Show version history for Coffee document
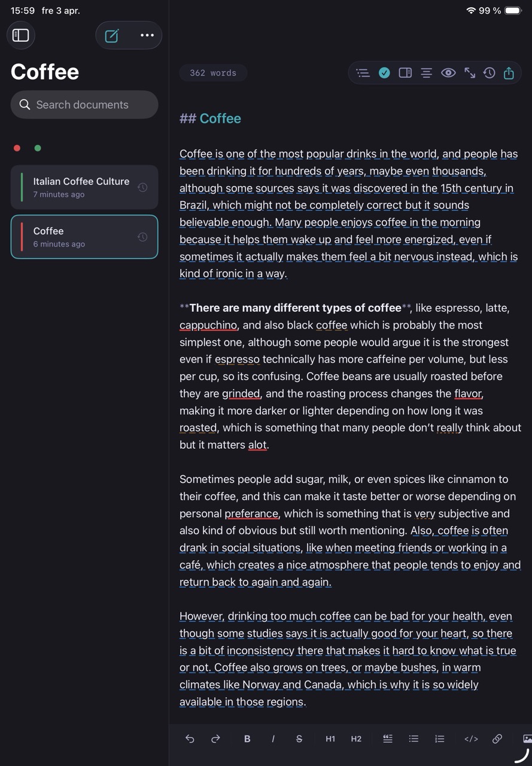The height and width of the screenshot is (766, 532). 142,237
